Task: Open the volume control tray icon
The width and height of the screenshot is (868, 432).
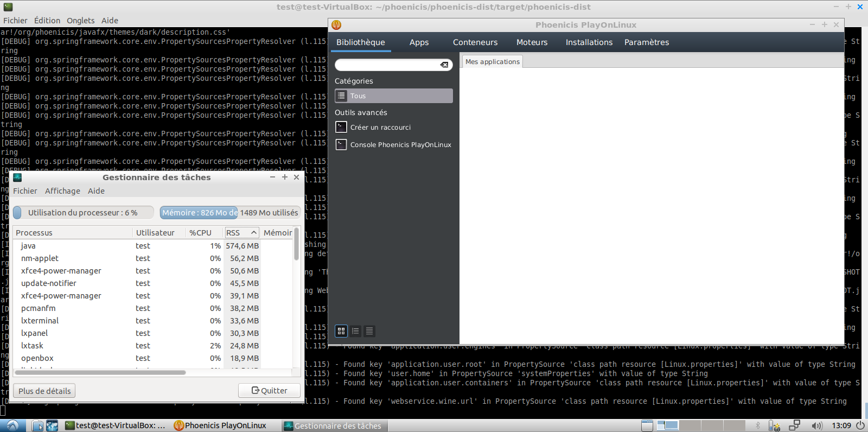Action: click(x=816, y=425)
